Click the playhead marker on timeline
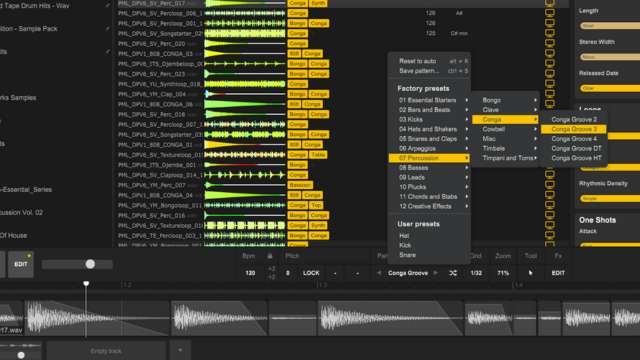Screen dimensions: 640x360 (x=86, y=283)
